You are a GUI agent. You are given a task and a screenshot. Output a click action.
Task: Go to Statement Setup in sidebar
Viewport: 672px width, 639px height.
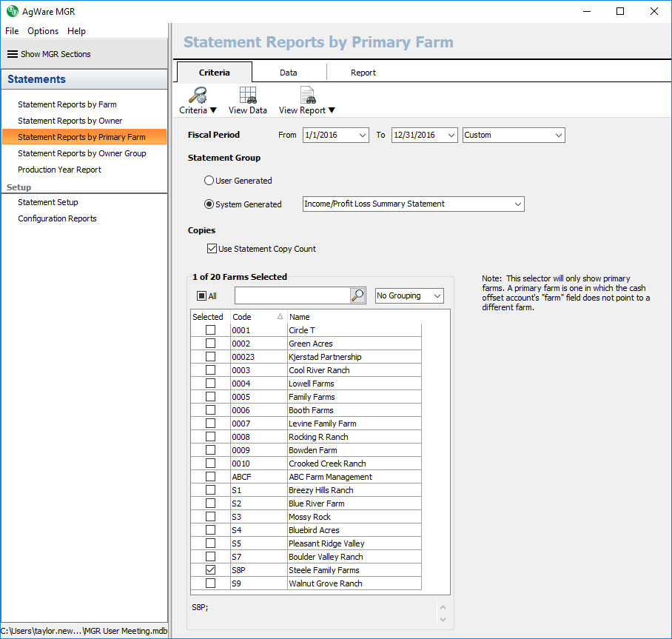(x=48, y=202)
